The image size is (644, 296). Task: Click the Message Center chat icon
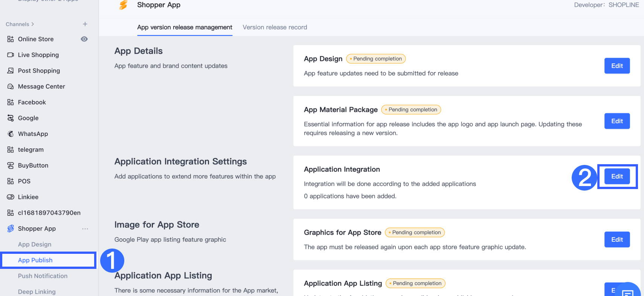coord(11,87)
